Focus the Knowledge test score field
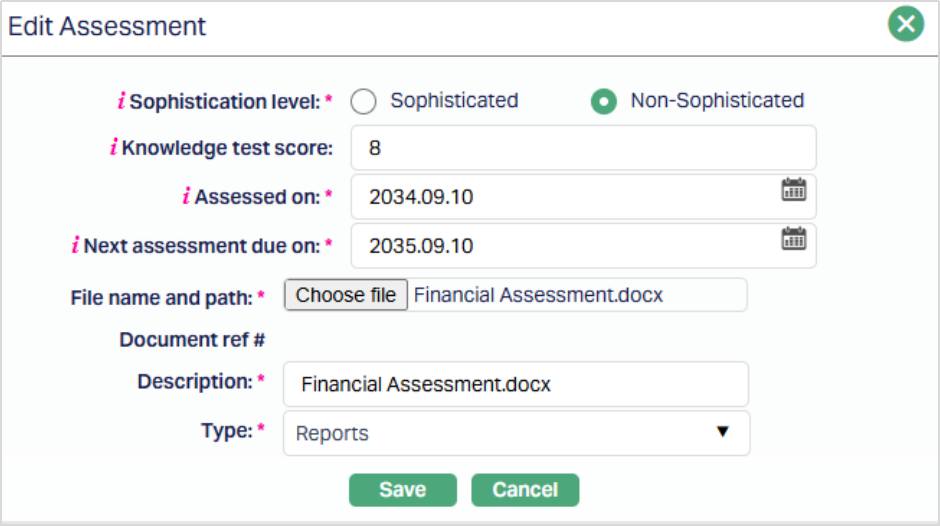 click(583, 148)
